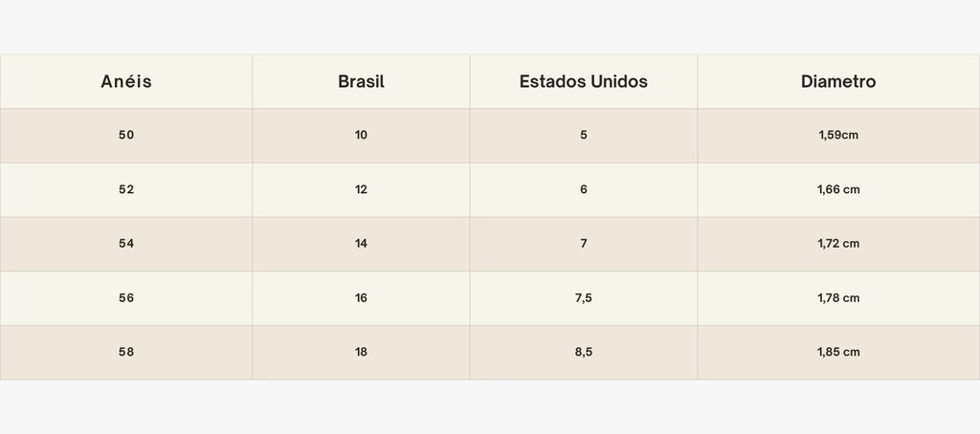Click Estados Unidos size 7,5 cell
980x434 pixels.
584,298
